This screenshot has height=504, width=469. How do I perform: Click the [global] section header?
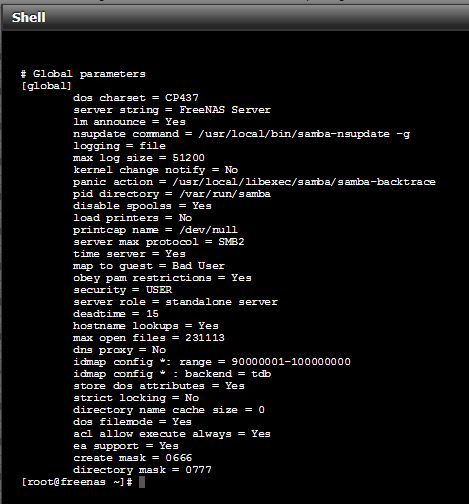[x=46, y=86]
